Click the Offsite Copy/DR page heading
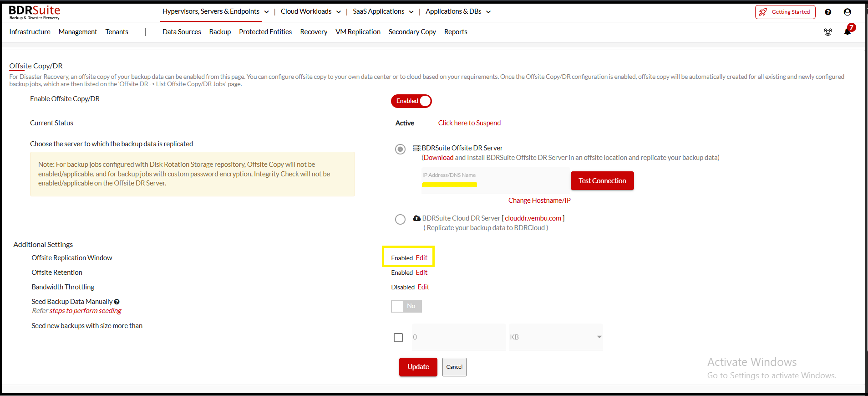 tap(36, 66)
